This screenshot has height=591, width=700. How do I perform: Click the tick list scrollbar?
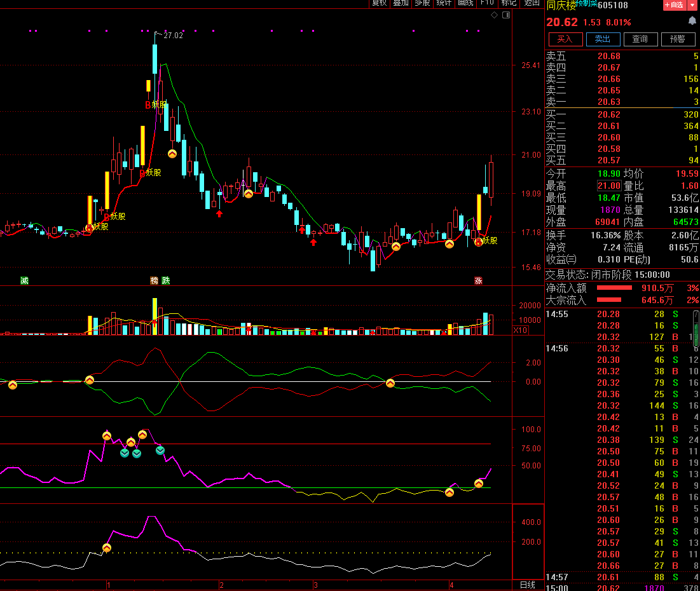pos(696,329)
